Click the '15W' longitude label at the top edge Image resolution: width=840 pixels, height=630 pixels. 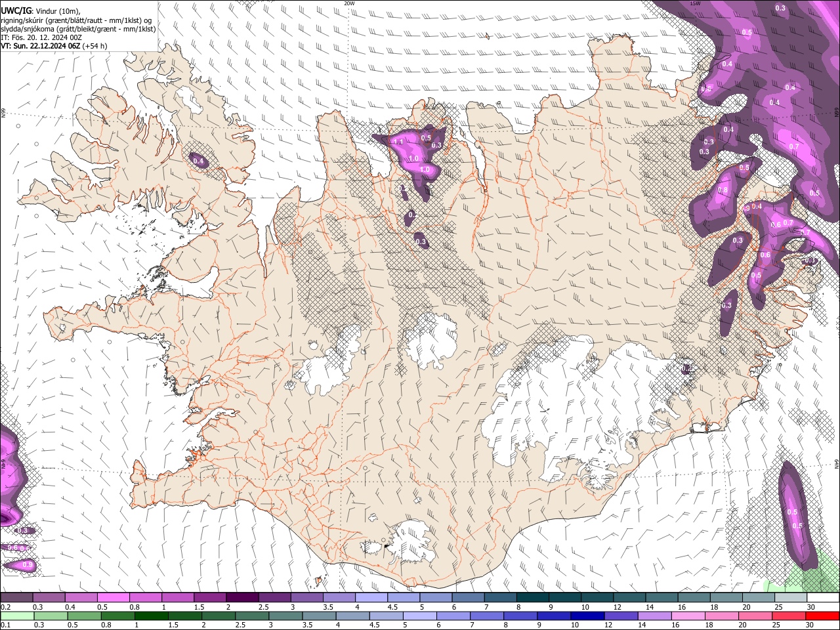696,3
